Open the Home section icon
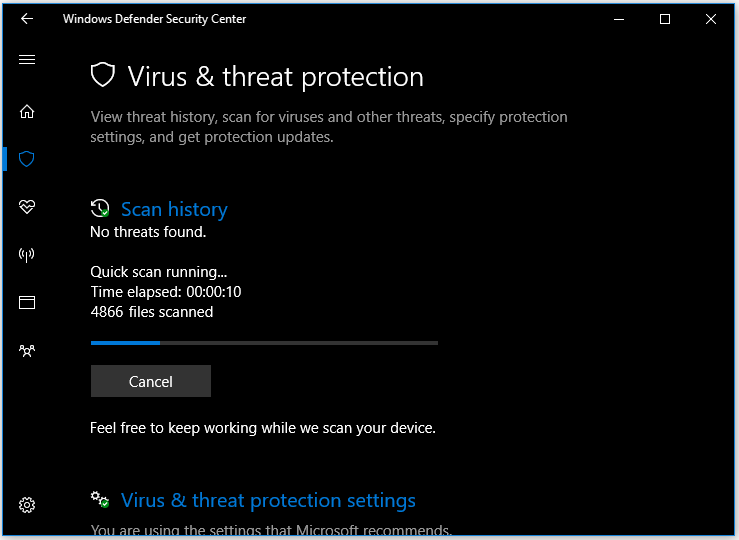Image resolution: width=739 pixels, height=540 pixels. coord(27,111)
